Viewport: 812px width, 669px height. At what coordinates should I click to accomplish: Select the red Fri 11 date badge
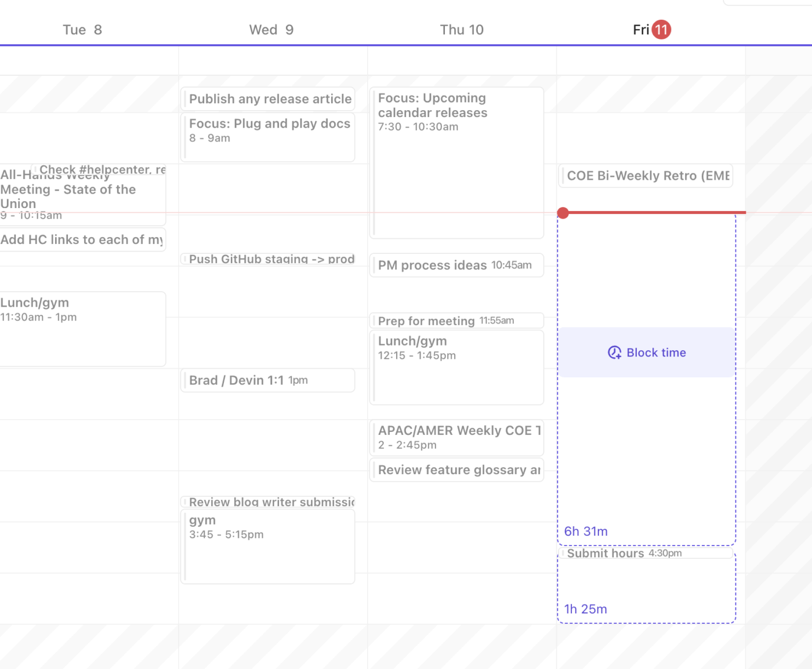[662, 29]
